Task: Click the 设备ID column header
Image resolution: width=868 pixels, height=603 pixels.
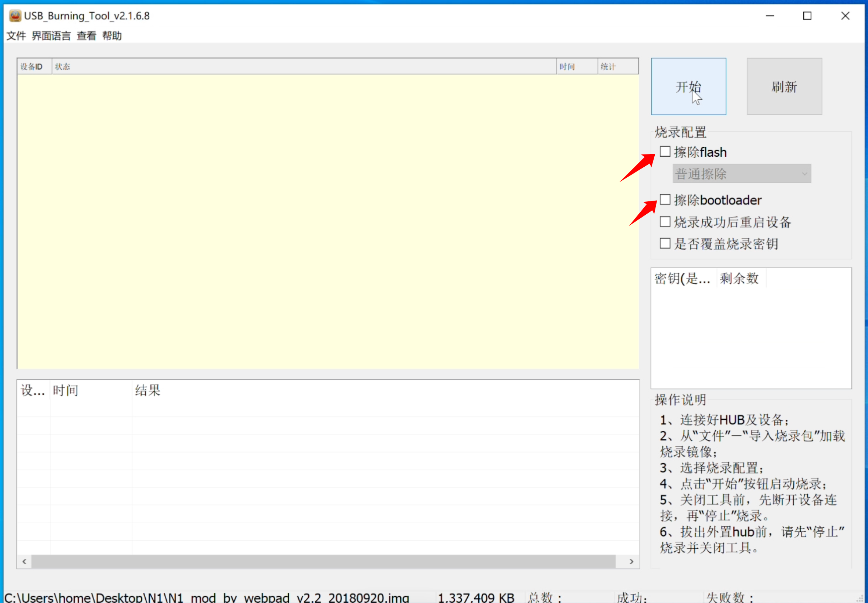Action: [32, 67]
